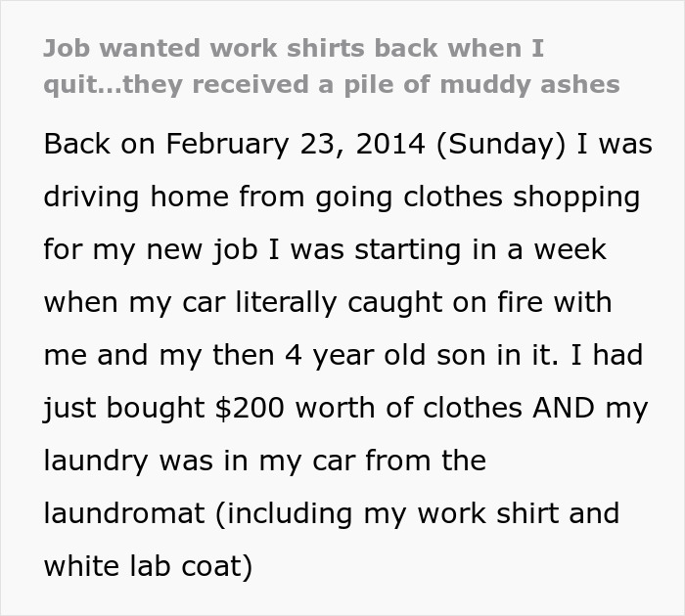This screenshot has width=685, height=616.
Task: Click the phrase "clothes shopping"
Action: 522,197
